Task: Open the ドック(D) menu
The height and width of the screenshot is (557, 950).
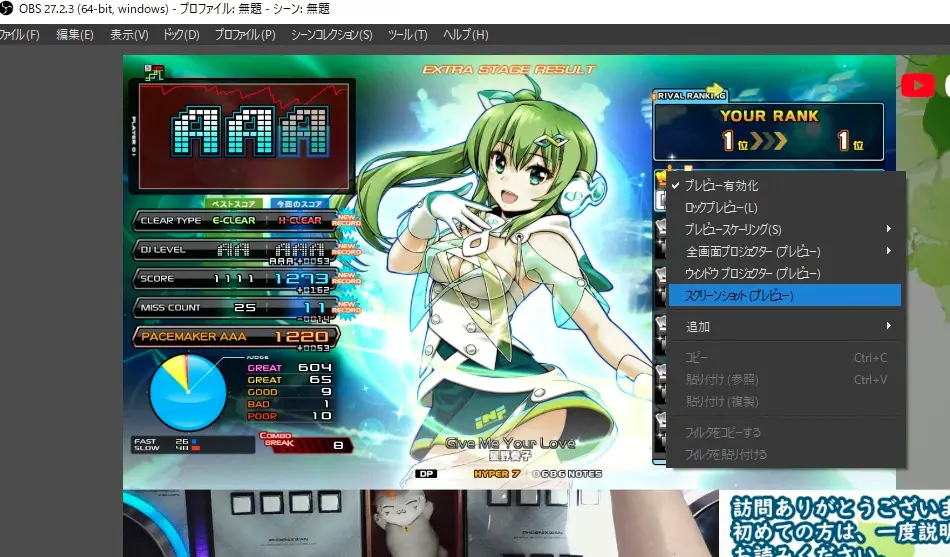Action: tap(181, 35)
